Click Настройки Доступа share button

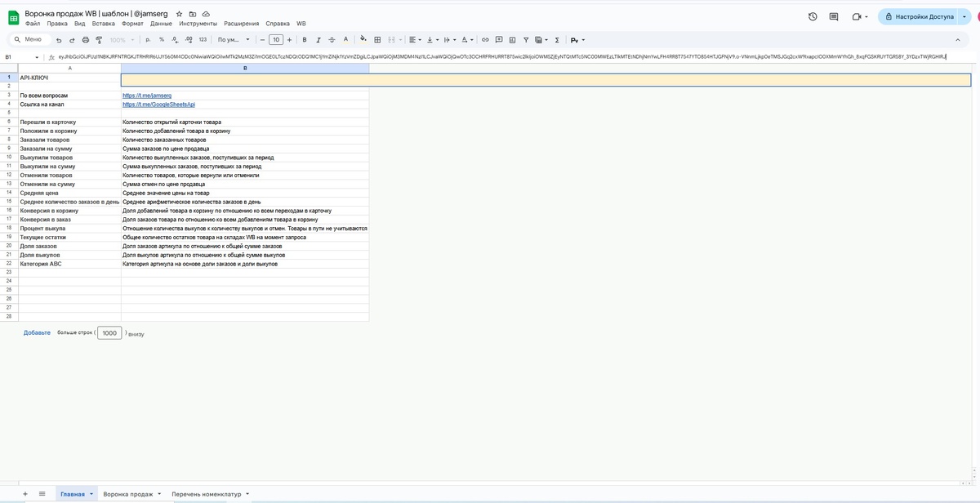click(919, 16)
